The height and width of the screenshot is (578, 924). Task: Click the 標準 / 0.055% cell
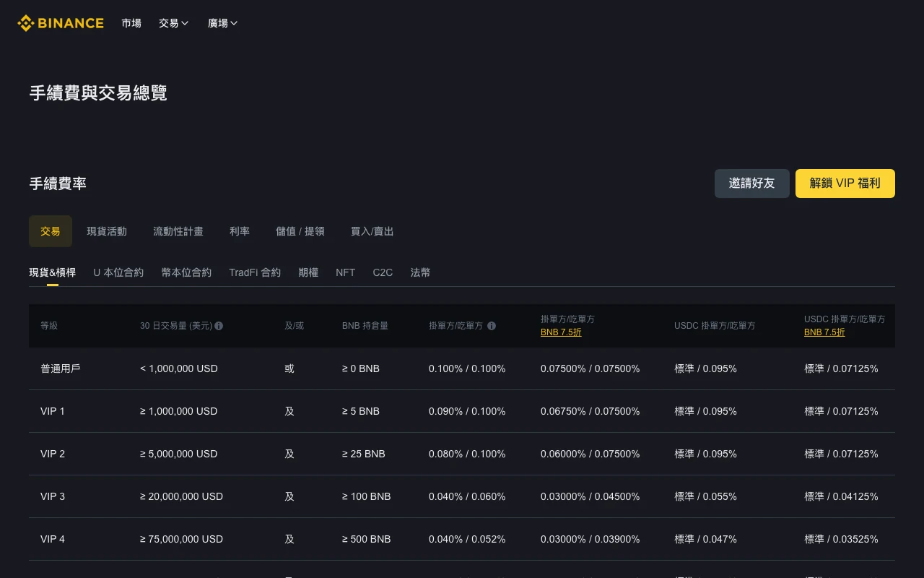(705, 496)
